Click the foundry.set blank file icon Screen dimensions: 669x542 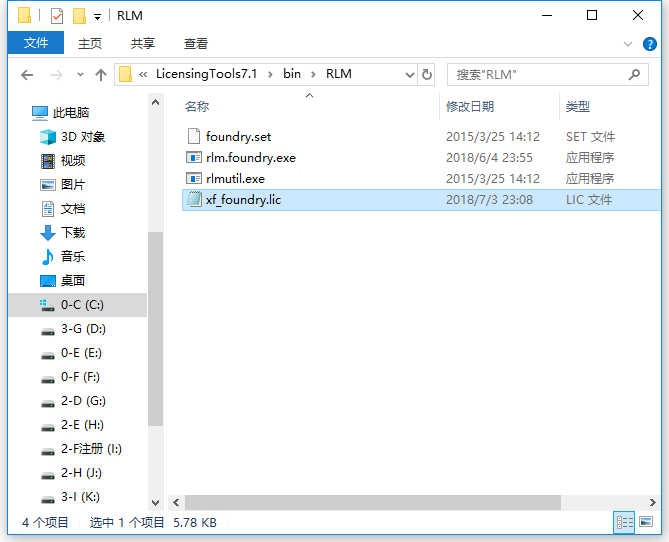point(194,136)
